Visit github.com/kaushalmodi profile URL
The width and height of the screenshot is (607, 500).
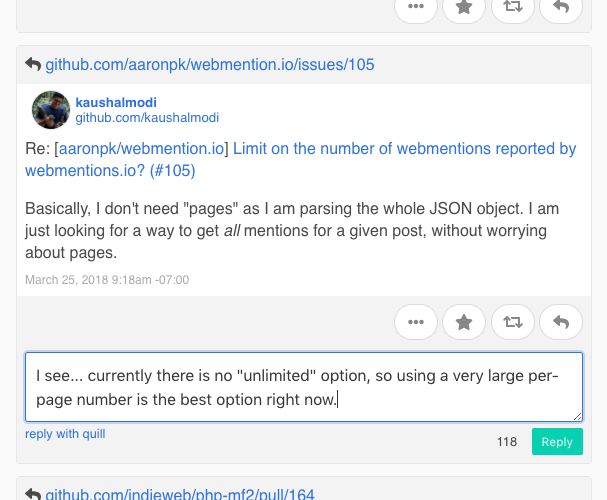pyautogui.click(x=147, y=118)
